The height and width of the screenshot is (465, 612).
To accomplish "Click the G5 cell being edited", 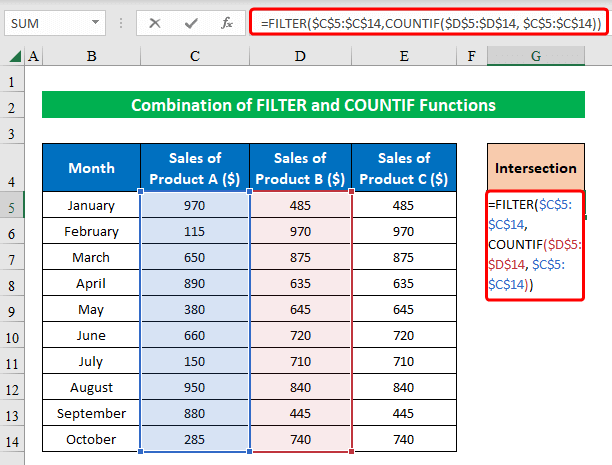I will [x=535, y=245].
